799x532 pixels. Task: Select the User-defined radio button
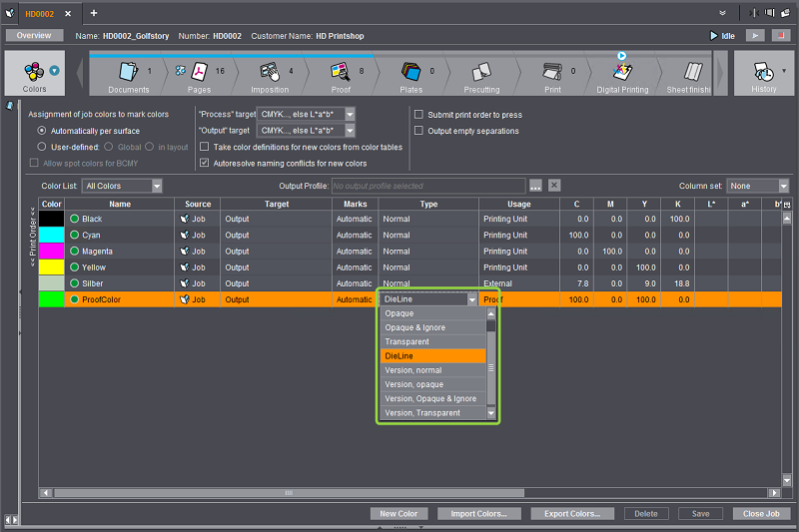click(x=42, y=147)
